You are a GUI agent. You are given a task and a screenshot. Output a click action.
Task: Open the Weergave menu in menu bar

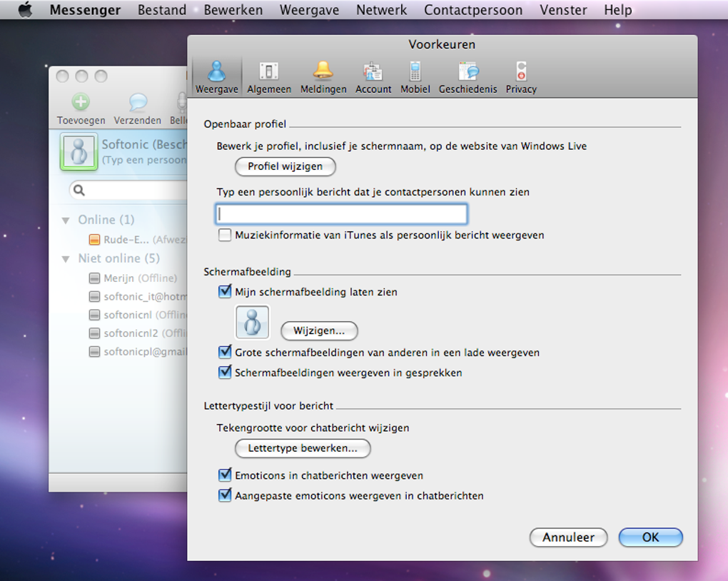[309, 10]
